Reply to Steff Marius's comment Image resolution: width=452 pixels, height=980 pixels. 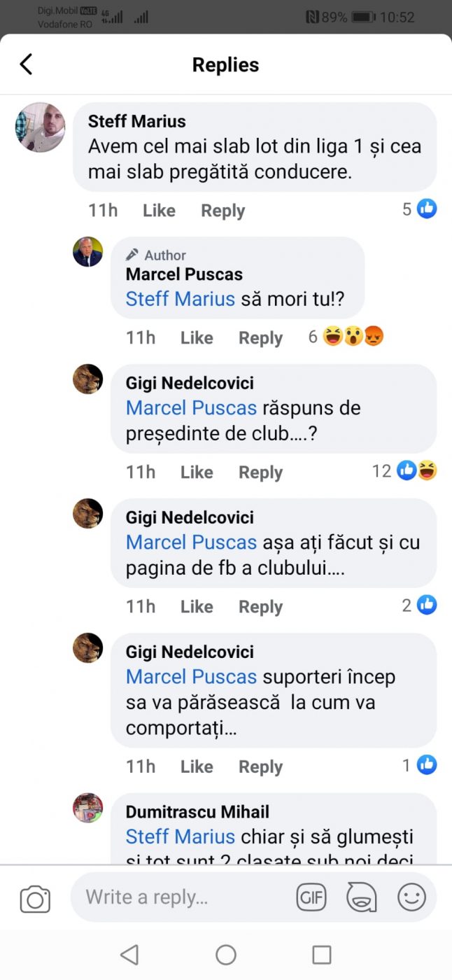[x=223, y=211]
